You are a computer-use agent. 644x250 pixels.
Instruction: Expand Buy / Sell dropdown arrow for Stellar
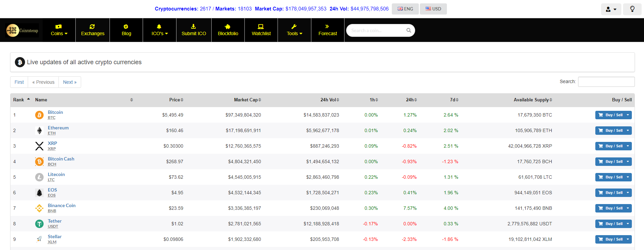[x=628, y=239]
